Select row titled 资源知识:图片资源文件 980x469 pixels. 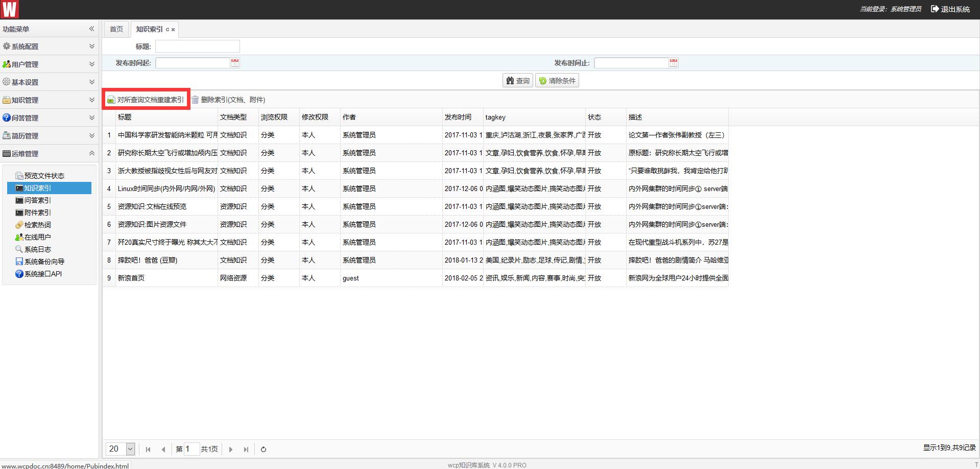tap(415, 224)
